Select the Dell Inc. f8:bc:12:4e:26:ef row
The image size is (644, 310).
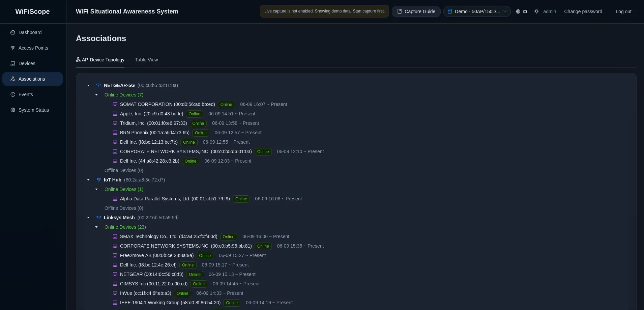pos(181,265)
